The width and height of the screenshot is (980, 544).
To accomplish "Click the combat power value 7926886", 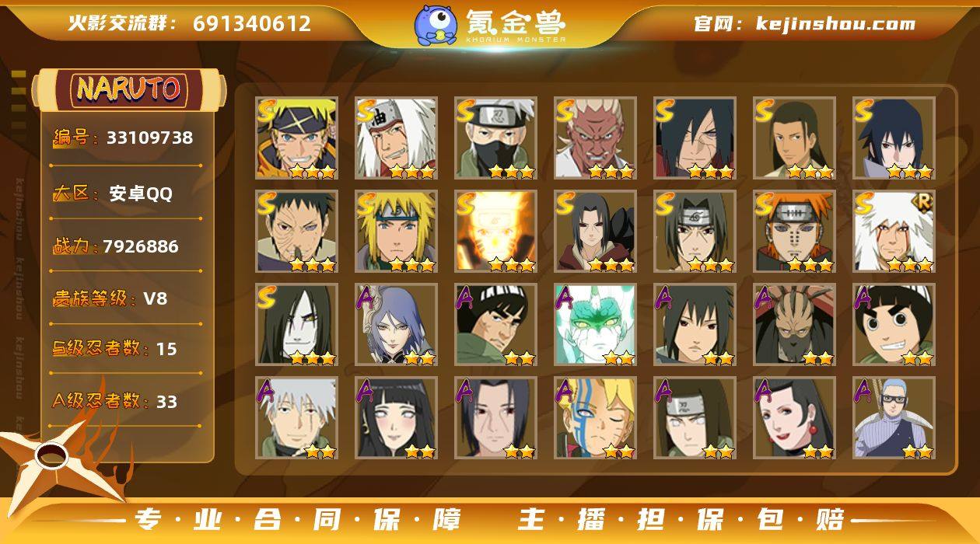I will [x=141, y=246].
